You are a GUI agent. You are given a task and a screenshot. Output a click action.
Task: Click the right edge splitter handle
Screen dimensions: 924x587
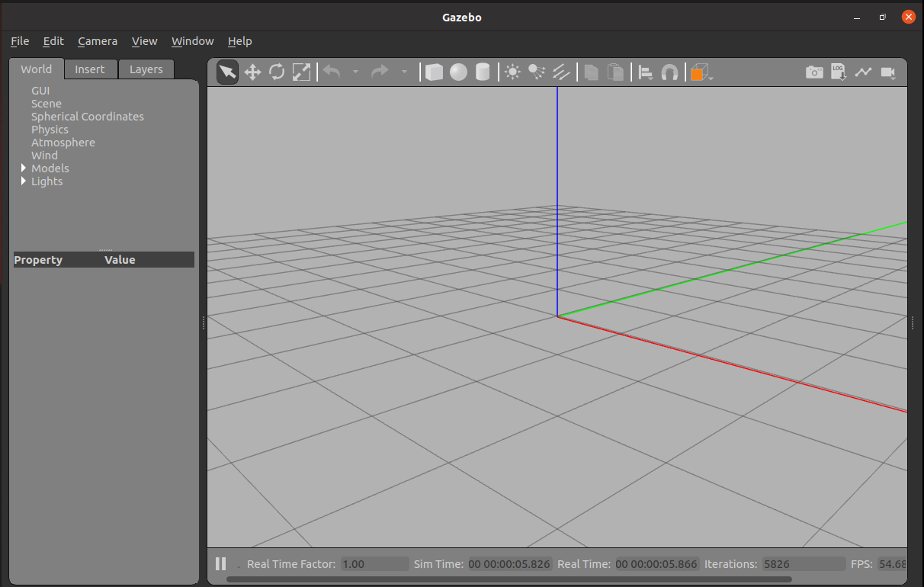(x=912, y=323)
